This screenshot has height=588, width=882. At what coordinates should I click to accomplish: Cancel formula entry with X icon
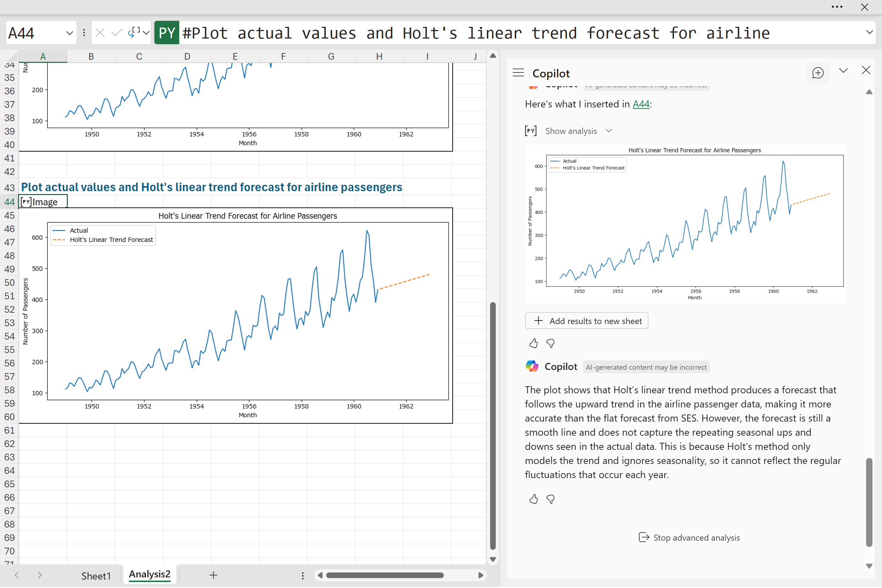100,33
